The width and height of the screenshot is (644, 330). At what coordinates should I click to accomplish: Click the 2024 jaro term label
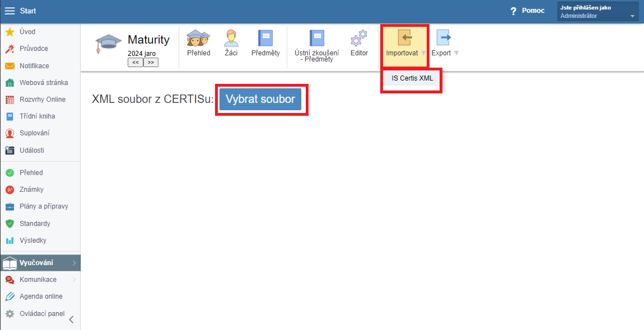pyautogui.click(x=142, y=53)
